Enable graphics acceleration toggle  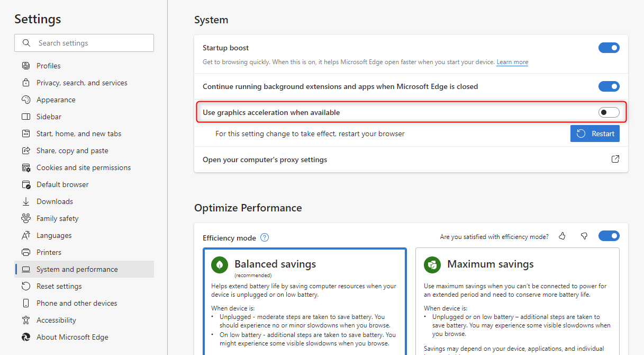click(x=609, y=112)
